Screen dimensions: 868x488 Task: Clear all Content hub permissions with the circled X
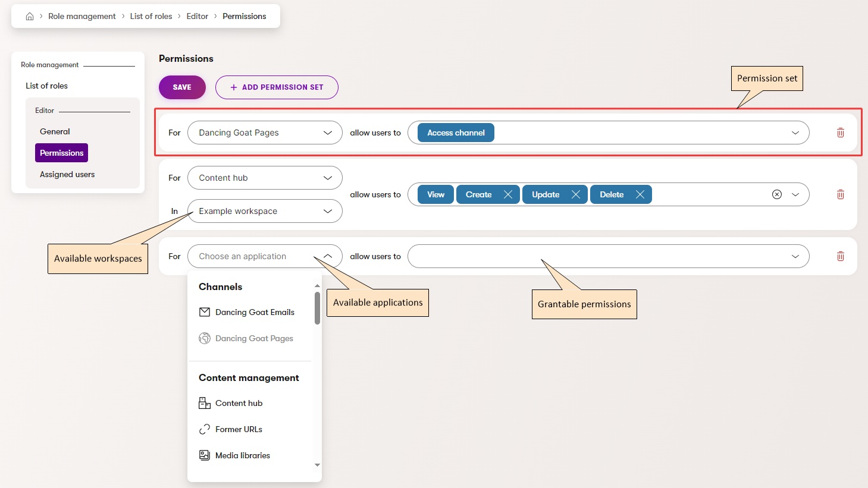coord(777,194)
